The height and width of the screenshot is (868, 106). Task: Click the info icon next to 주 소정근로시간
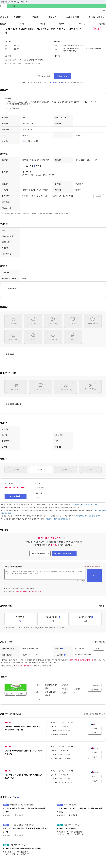click(34, 166)
